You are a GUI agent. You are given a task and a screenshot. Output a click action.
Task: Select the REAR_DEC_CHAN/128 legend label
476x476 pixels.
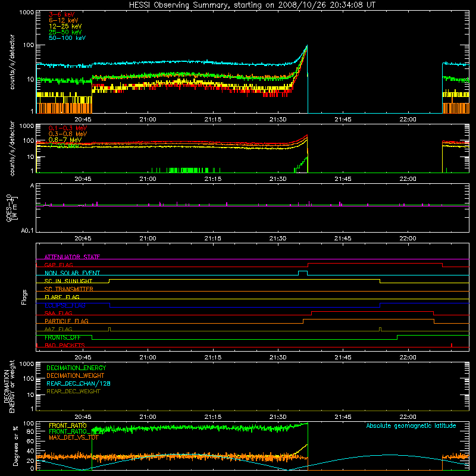tap(79, 383)
